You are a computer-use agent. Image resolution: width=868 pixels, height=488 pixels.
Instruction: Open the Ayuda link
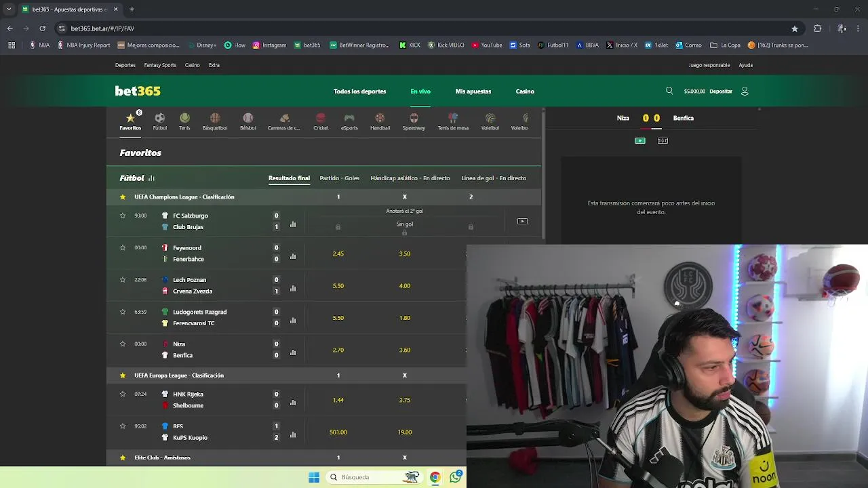[745, 65]
